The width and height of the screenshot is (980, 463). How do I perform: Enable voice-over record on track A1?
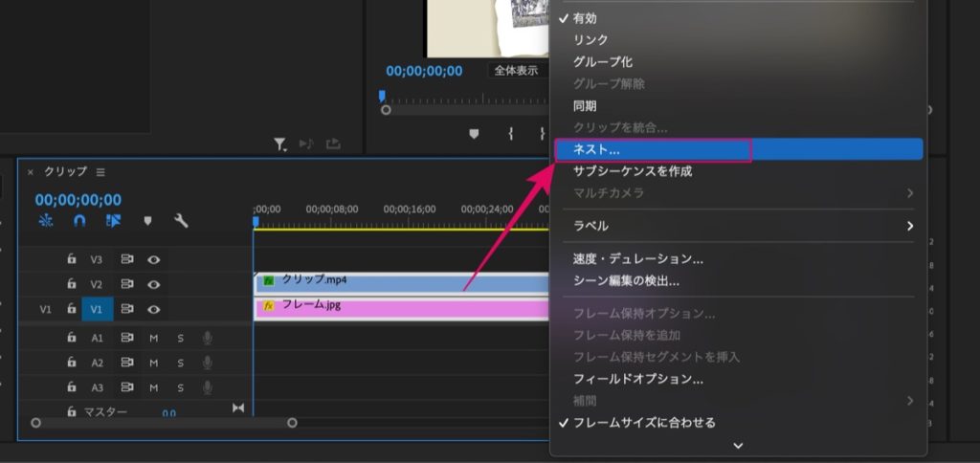pos(208,338)
